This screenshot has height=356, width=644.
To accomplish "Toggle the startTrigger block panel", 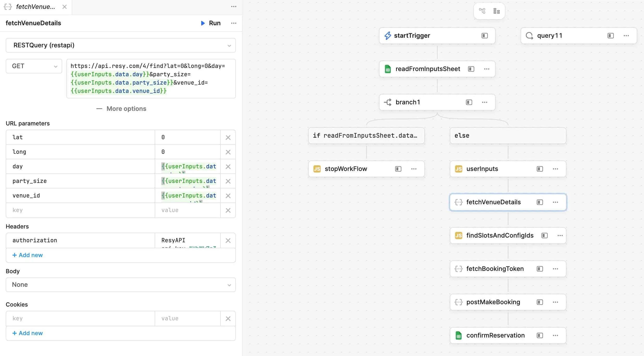I will [x=485, y=36].
